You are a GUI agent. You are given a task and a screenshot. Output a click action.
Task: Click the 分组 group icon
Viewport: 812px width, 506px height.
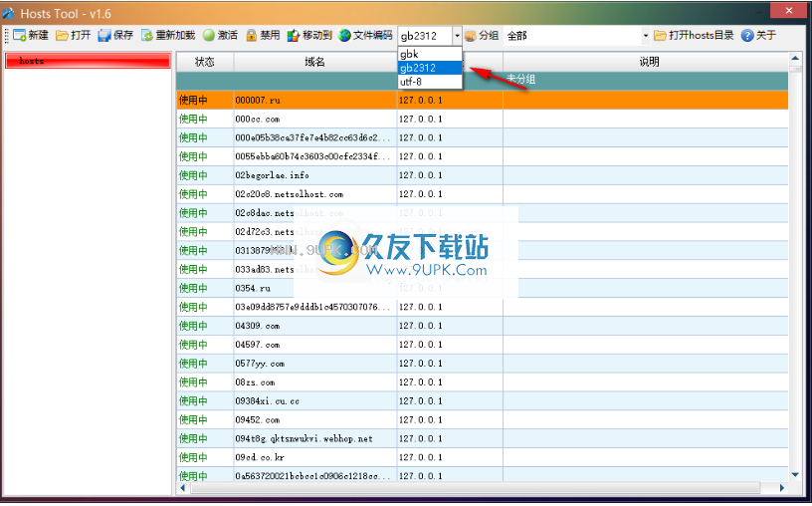pos(471,36)
